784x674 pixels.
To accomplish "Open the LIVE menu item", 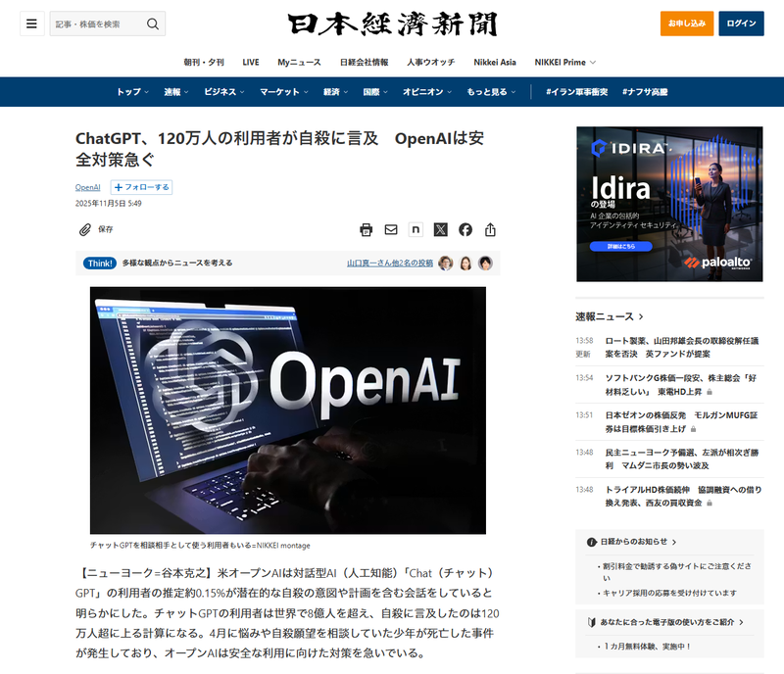I will click(x=251, y=62).
